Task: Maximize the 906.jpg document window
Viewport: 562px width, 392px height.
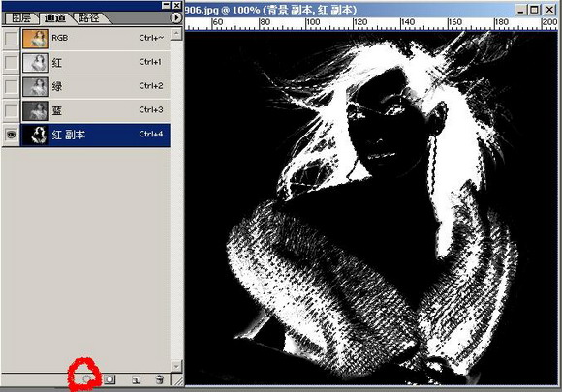Action: (x=534, y=10)
